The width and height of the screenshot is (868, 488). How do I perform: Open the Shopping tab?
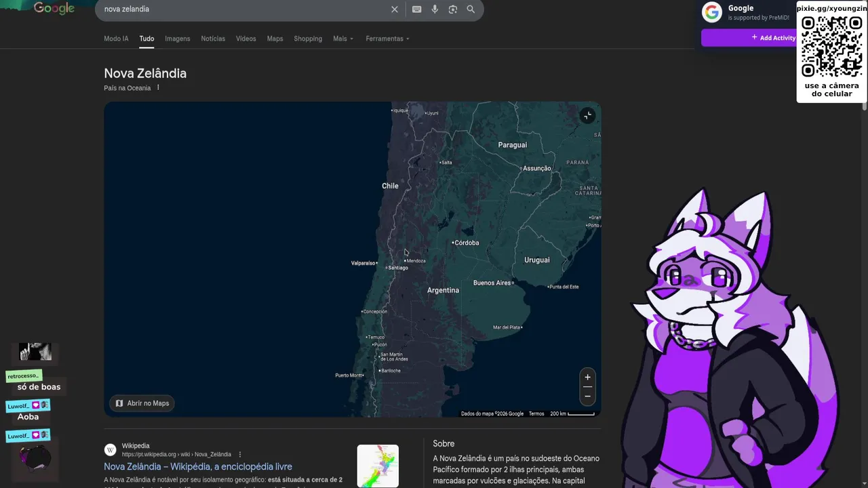pos(308,39)
